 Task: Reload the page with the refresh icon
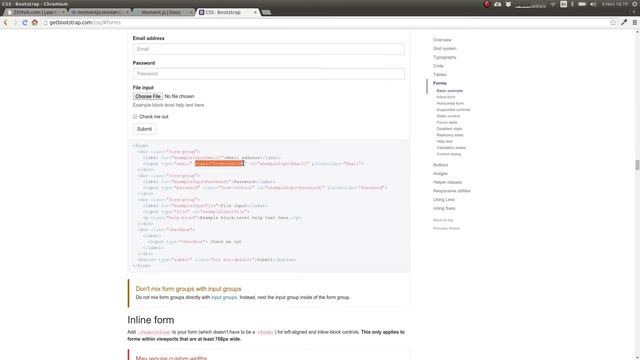click(25, 22)
